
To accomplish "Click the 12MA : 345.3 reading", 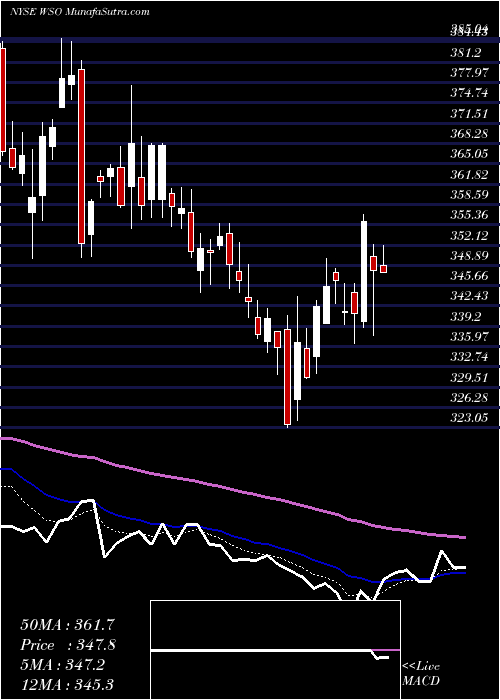I will click(x=69, y=683).
